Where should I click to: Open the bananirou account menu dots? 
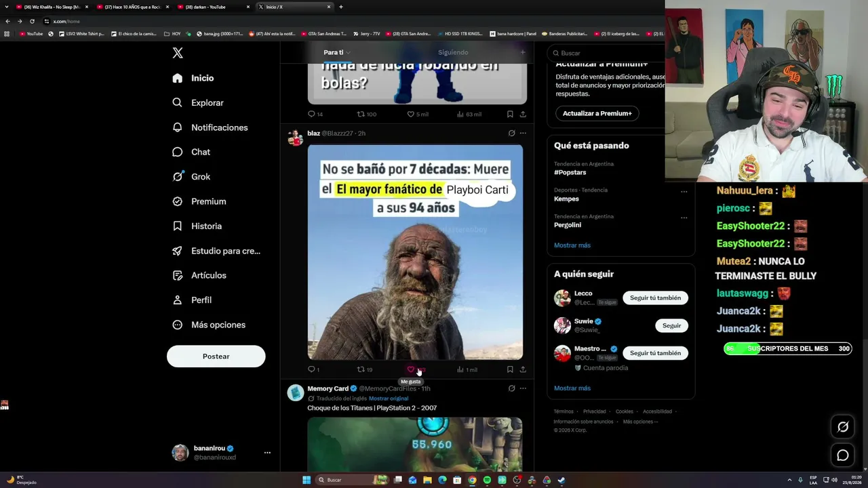point(267,453)
